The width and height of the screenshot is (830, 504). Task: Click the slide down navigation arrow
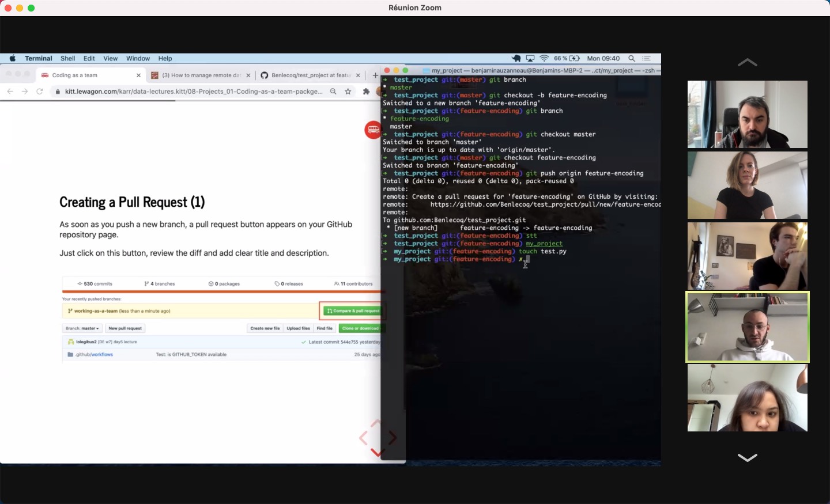tap(378, 453)
